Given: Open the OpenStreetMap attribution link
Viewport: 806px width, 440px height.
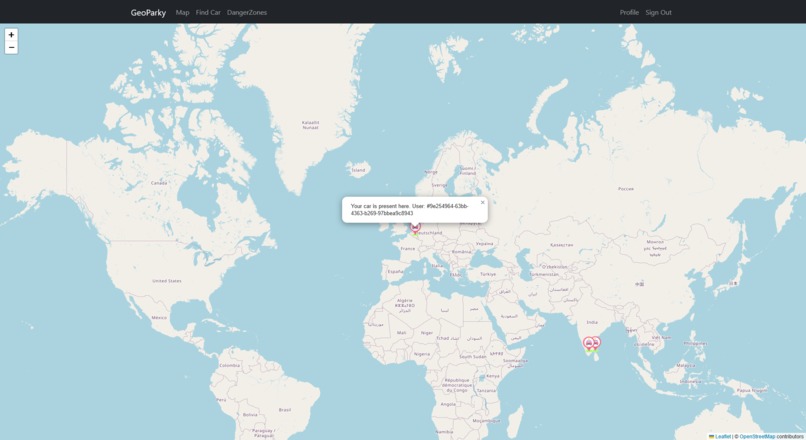Looking at the screenshot, I should (x=757, y=436).
